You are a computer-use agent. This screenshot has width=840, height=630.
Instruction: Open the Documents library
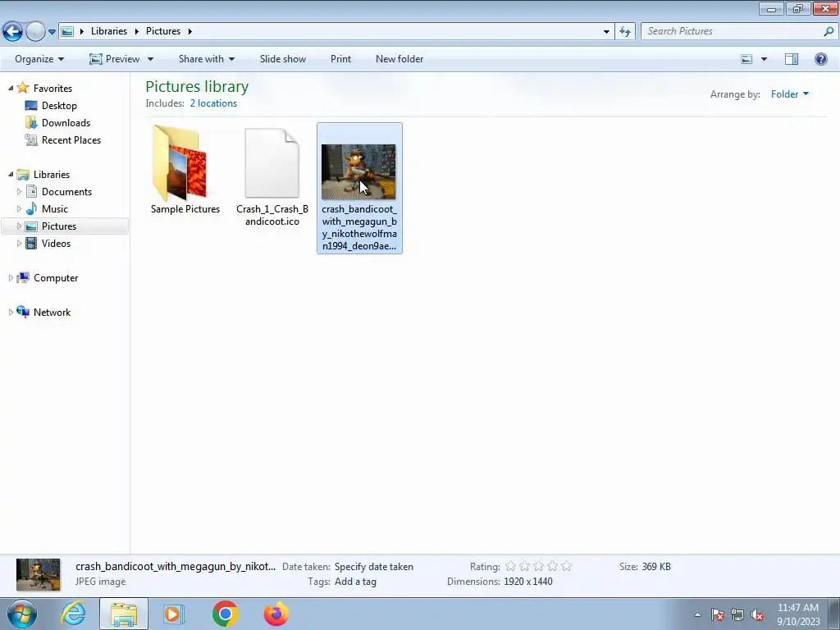66,192
